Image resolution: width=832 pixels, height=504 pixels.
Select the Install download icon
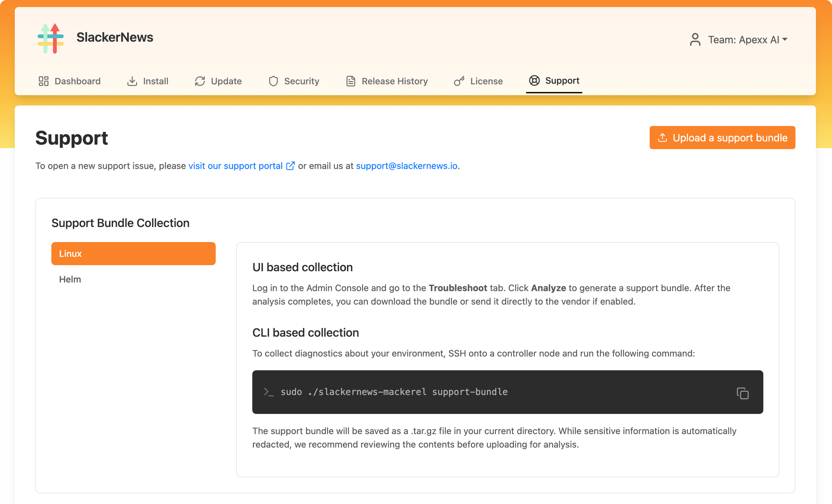pyautogui.click(x=132, y=81)
